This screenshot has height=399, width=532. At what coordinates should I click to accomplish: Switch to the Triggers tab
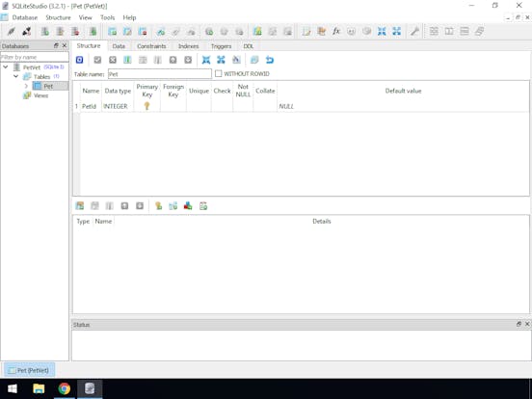tap(221, 46)
